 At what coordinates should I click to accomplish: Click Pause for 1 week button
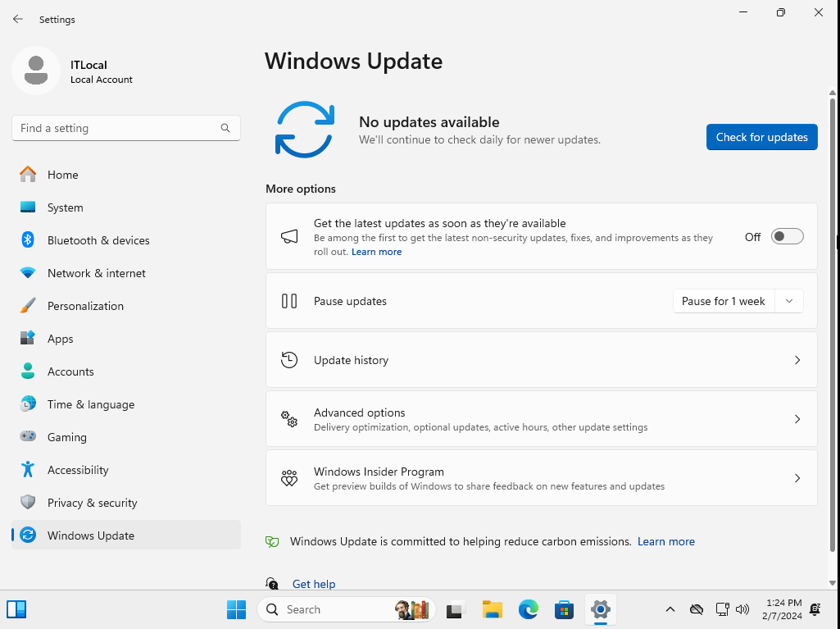pos(723,301)
